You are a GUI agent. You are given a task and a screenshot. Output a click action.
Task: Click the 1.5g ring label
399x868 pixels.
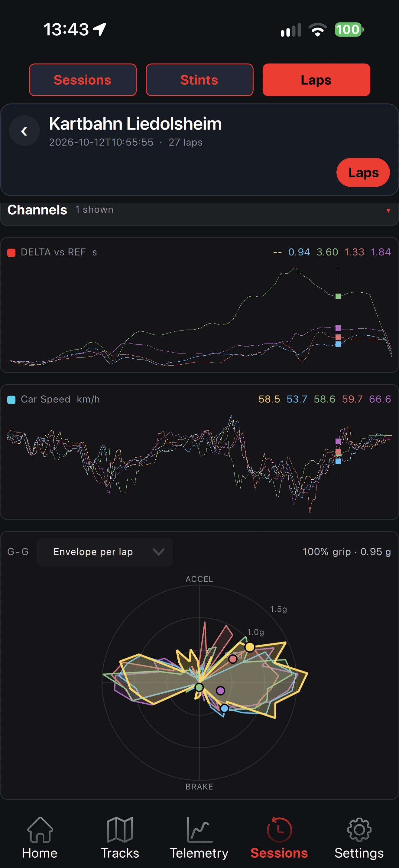[279, 609]
